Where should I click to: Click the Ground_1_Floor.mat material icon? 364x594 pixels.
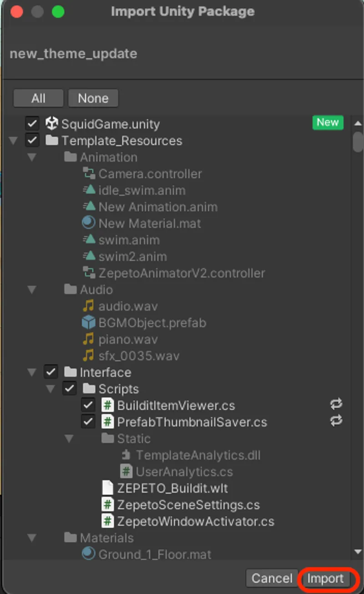89,554
